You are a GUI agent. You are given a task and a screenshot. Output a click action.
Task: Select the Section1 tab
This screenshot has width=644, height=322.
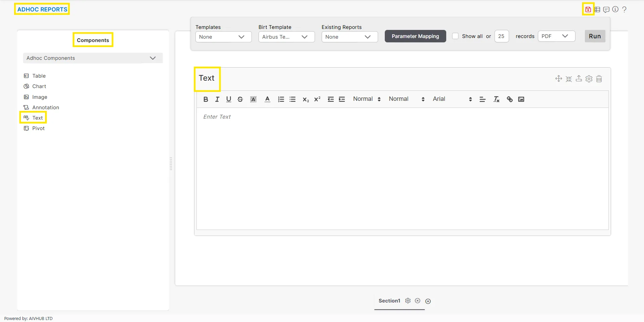pos(389,301)
